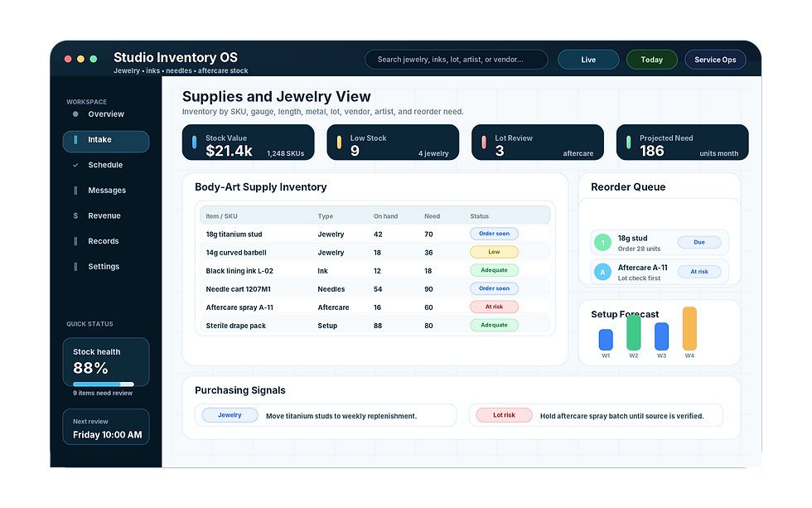This screenshot has width=812, height=508.
Task: Toggle the Live mode pill
Action: 588,60
